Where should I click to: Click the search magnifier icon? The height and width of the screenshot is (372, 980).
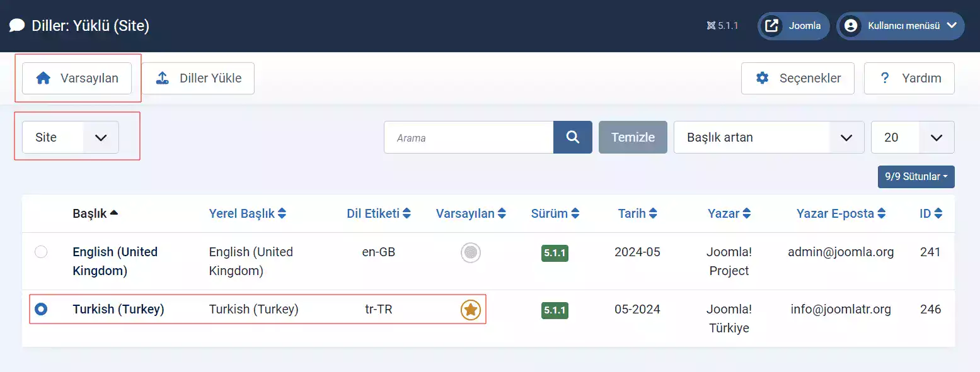click(572, 137)
